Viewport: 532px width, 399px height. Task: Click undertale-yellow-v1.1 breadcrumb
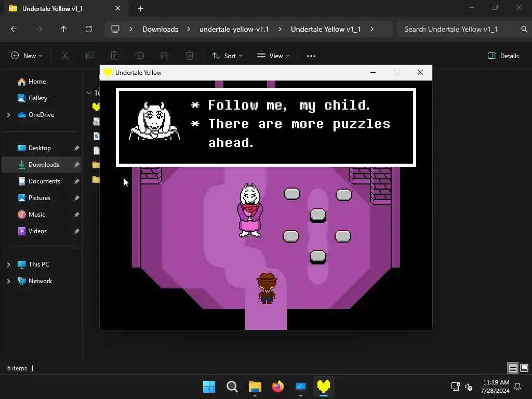click(234, 29)
